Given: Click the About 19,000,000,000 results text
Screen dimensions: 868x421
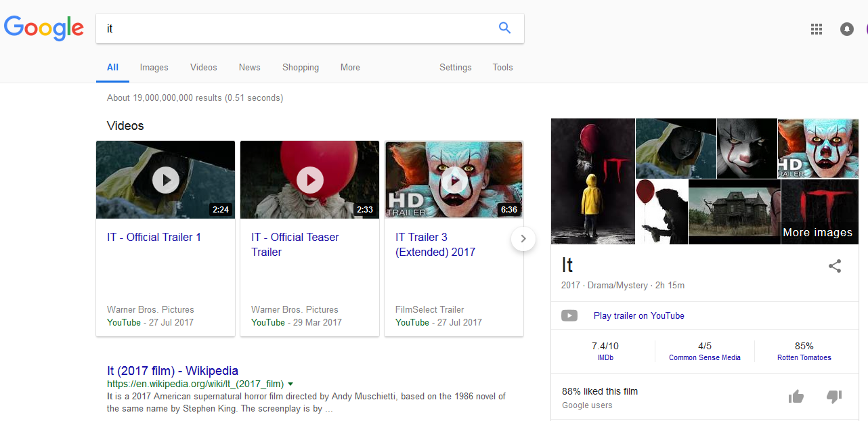Looking at the screenshot, I should tap(195, 97).
